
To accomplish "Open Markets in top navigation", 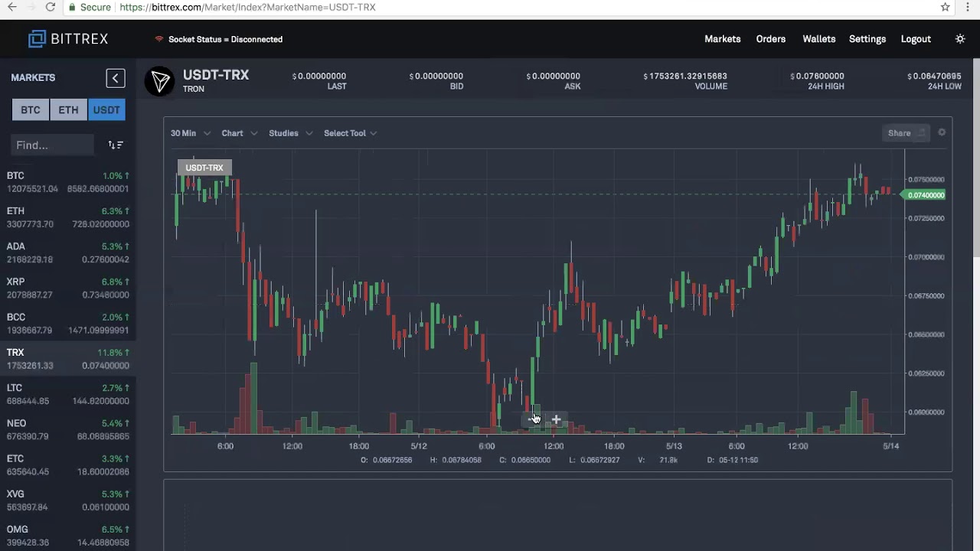I will pyautogui.click(x=723, y=39).
